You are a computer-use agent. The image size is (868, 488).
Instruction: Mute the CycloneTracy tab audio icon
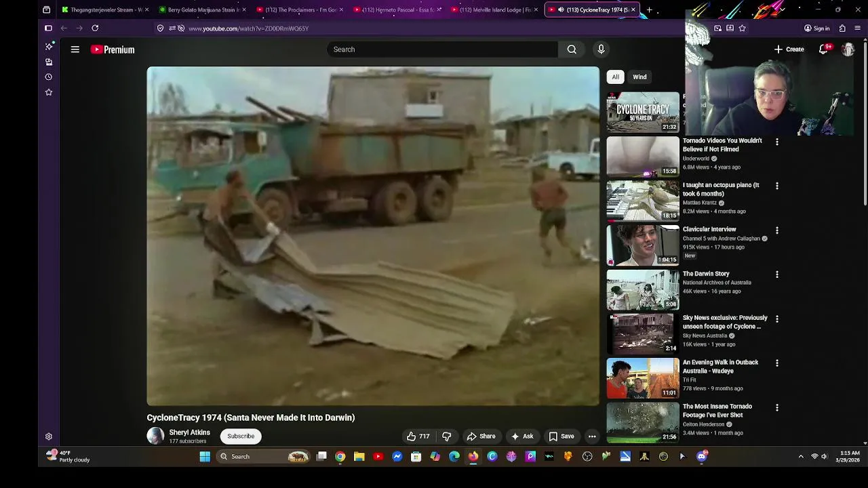point(561,9)
